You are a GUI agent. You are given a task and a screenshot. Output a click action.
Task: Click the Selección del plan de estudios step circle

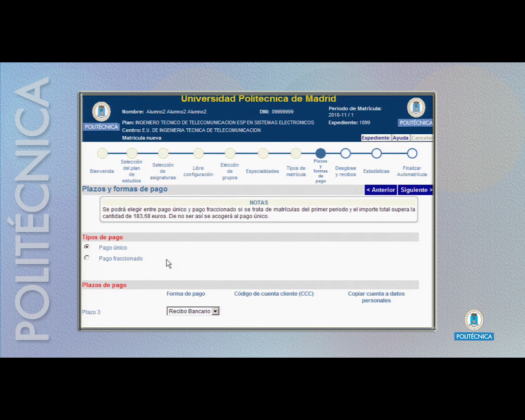tap(132, 153)
